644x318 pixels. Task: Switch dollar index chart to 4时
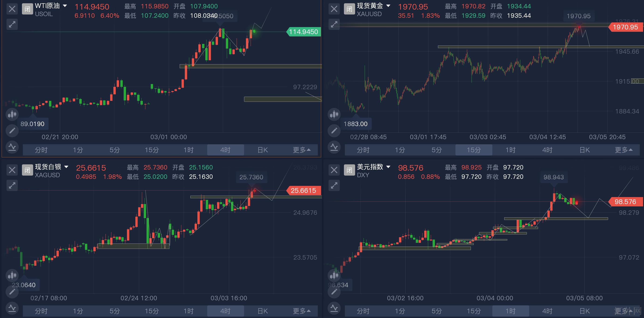(547, 311)
